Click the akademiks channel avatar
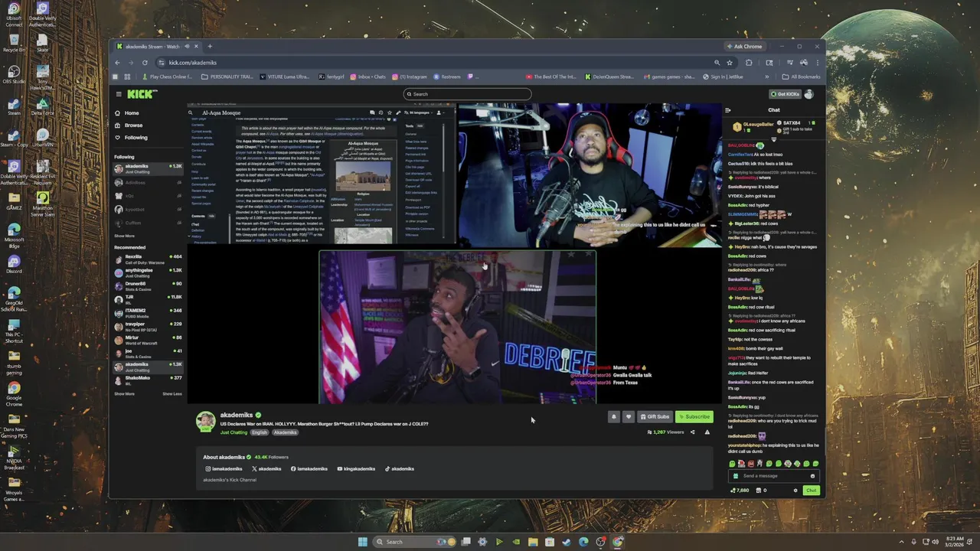 [x=205, y=422]
